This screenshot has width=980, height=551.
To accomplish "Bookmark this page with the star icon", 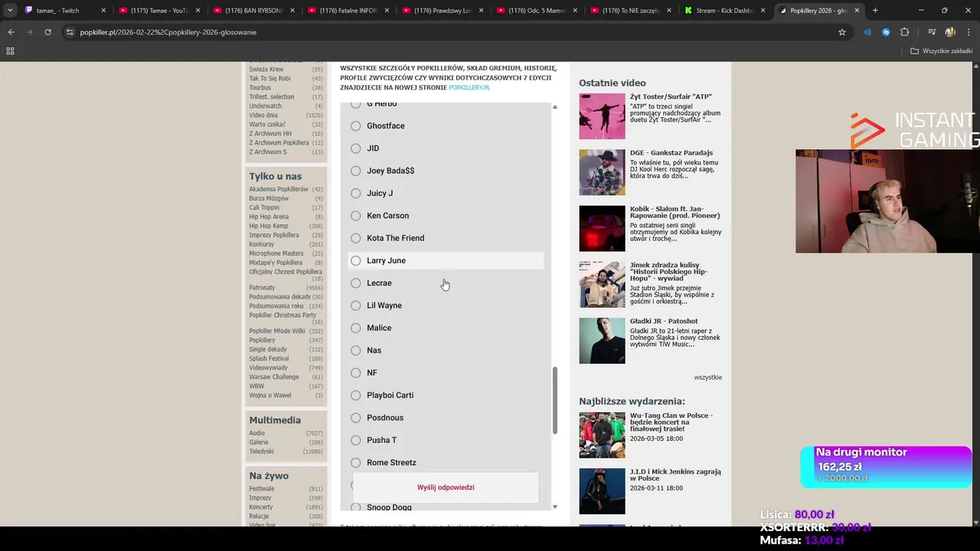I will pos(842,32).
